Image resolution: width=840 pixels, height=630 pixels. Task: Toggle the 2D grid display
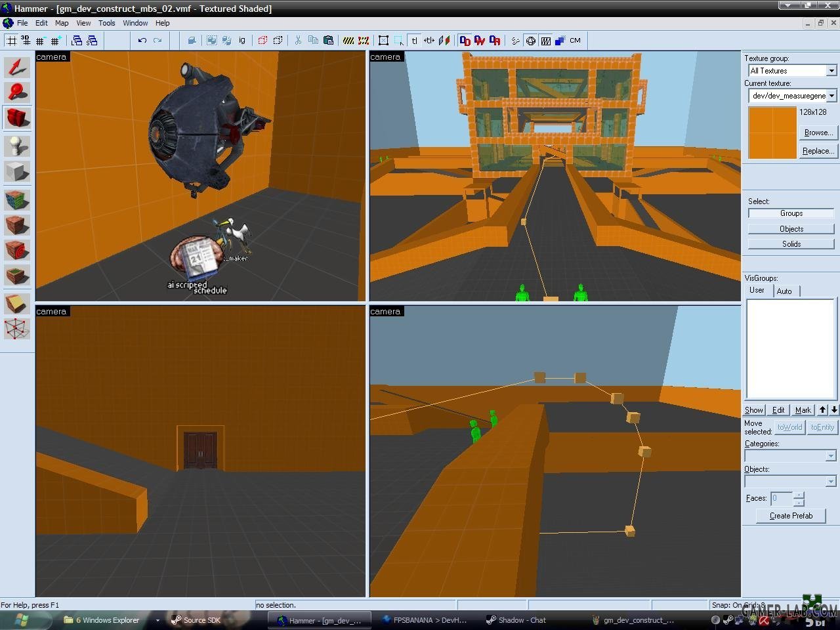(11, 41)
